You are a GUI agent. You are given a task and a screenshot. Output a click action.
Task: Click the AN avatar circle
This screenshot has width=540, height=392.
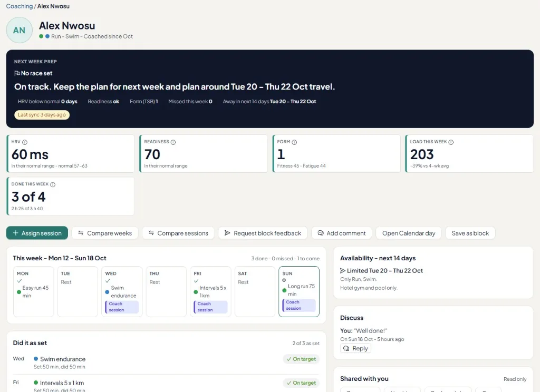20,30
